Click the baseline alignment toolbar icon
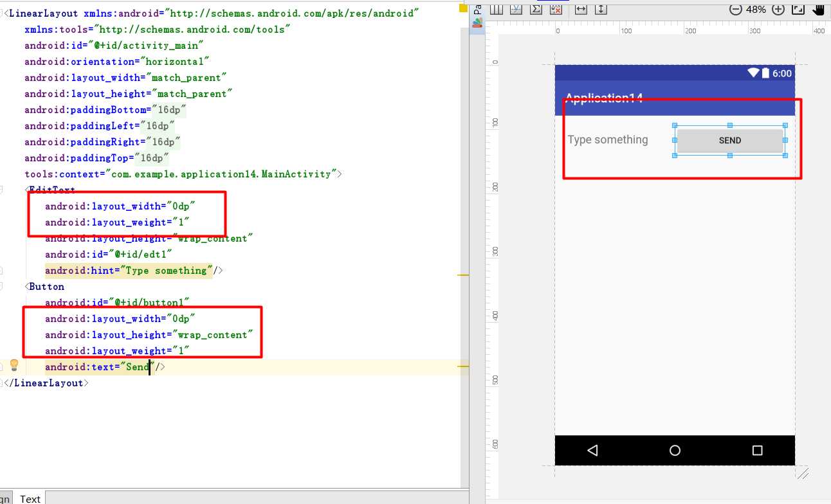 (516, 9)
